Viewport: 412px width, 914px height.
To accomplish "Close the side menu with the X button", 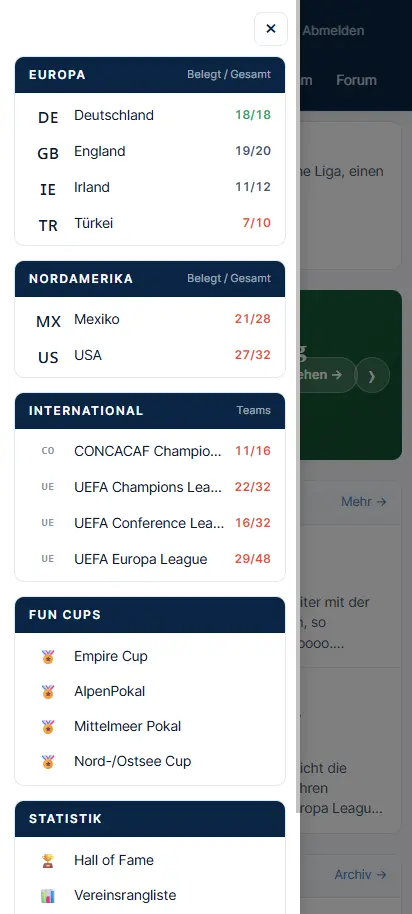I will [x=270, y=29].
